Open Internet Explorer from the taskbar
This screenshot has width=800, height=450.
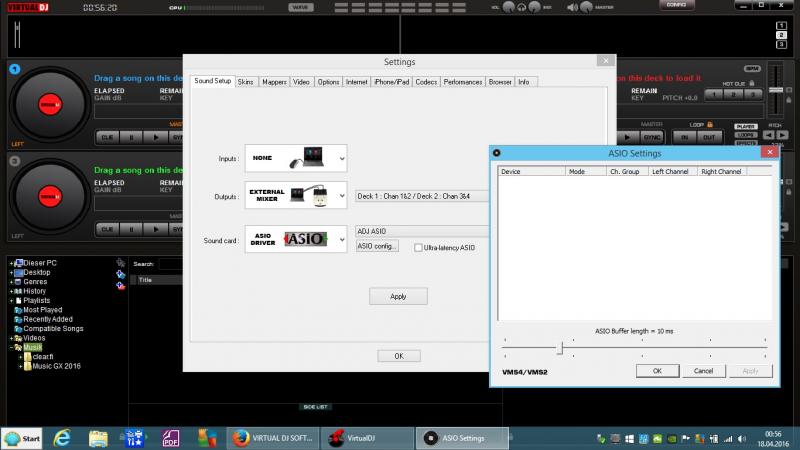(62, 438)
